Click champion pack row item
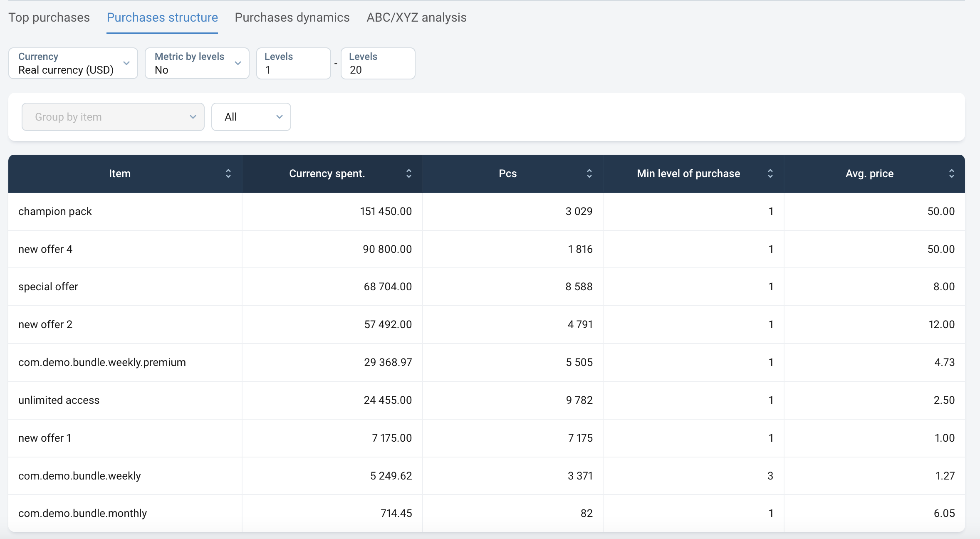Screen dimensions: 980x539 (55, 211)
